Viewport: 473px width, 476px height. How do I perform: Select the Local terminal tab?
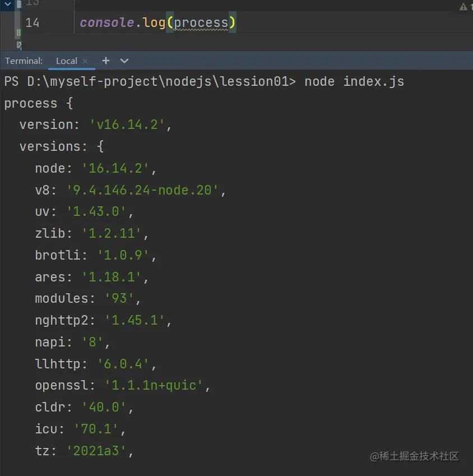pyautogui.click(x=67, y=61)
